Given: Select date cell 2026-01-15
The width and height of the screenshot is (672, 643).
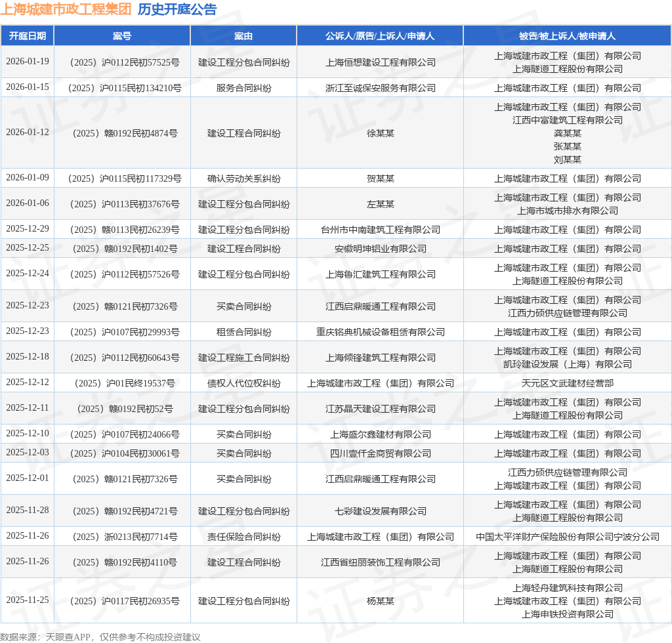Looking at the screenshot, I should click(x=28, y=87).
